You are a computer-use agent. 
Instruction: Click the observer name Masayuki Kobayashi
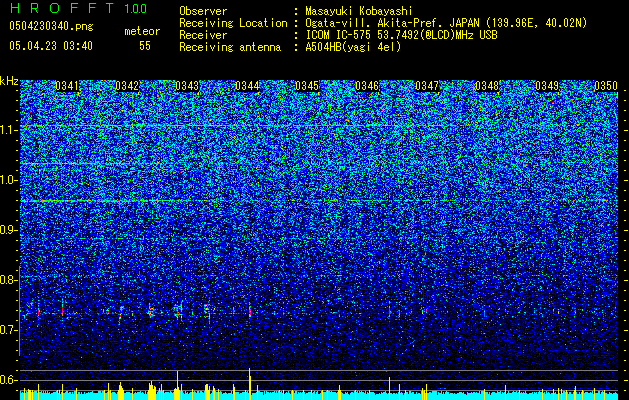(359, 11)
